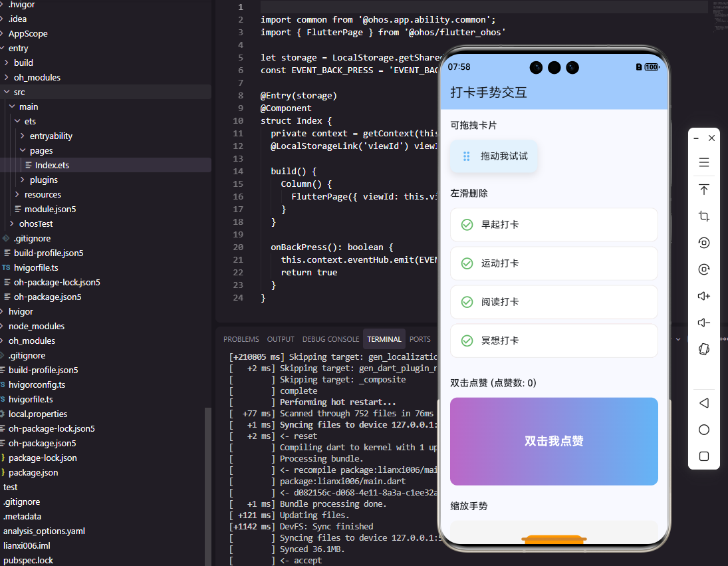The image size is (728, 566).
Task: Tap the check icon next to 冥想打卡
Action: [467, 341]
